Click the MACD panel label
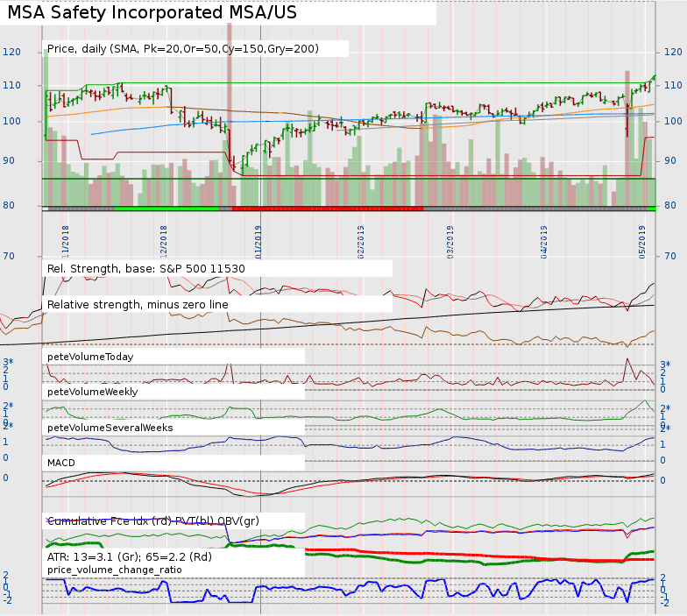Image resolution: width=687 pixels, height=616 pixels. pos(61,463)
